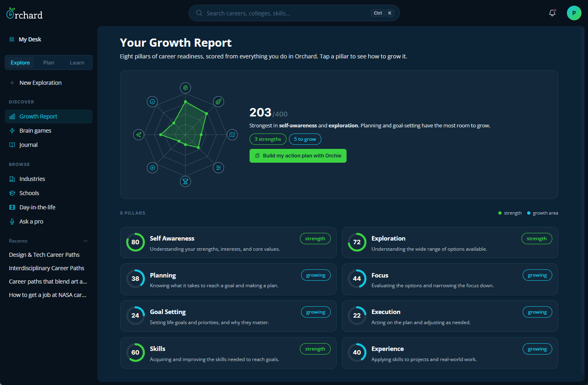The height and width of the screenshot is (385, 588).
Task: Open the Self Awareness pillar card
Action: (x=228, y=243)
